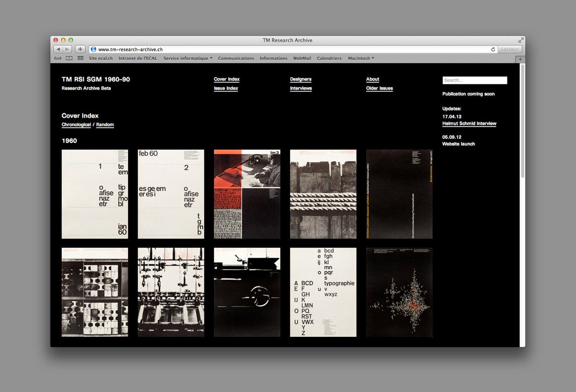
Task: Click the back navigation arrow
Action: pos(58,49)
